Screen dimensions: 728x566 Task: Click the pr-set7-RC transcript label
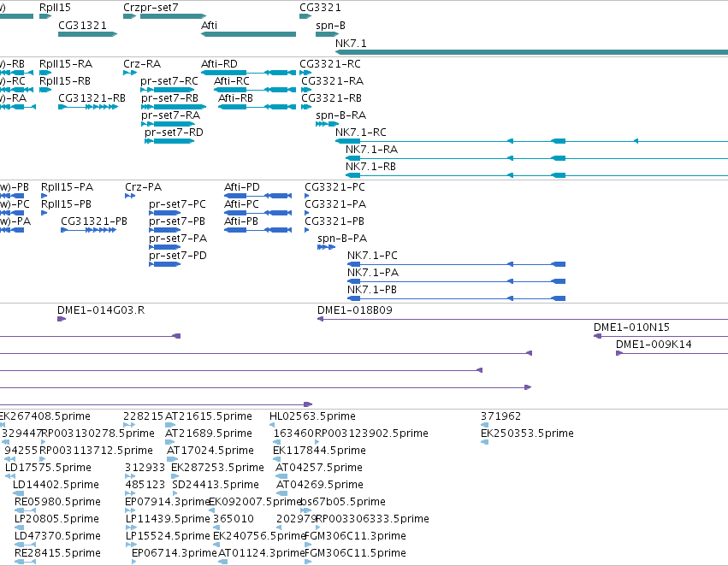tap(169, 80)
